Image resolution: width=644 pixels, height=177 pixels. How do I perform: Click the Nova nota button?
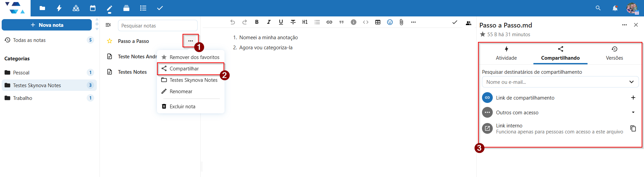pyautogui.click(x=47, y=25)
